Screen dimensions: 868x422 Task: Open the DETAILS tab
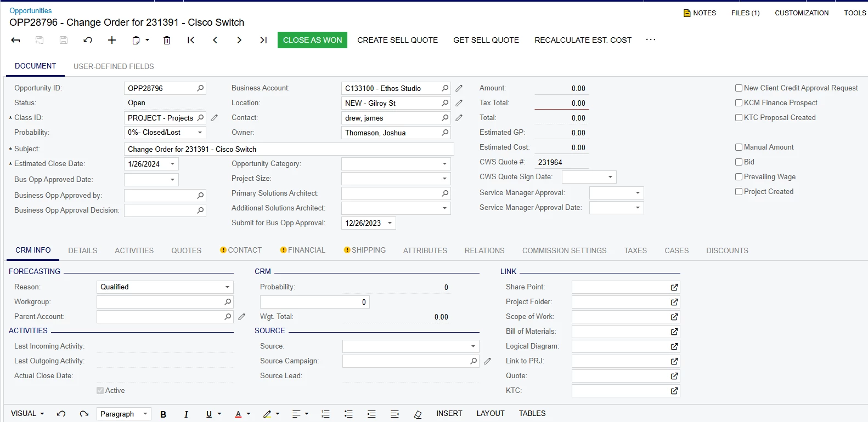(83, 250)
